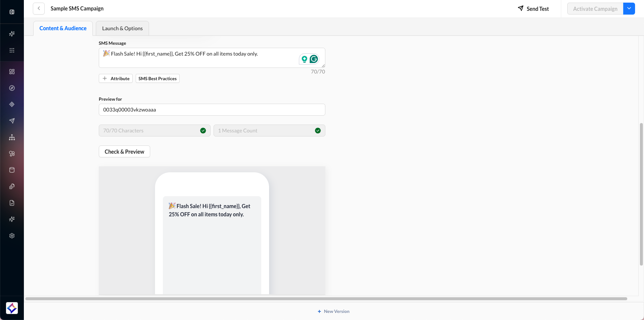Open the report document icon in sidebar

point(12,203)
